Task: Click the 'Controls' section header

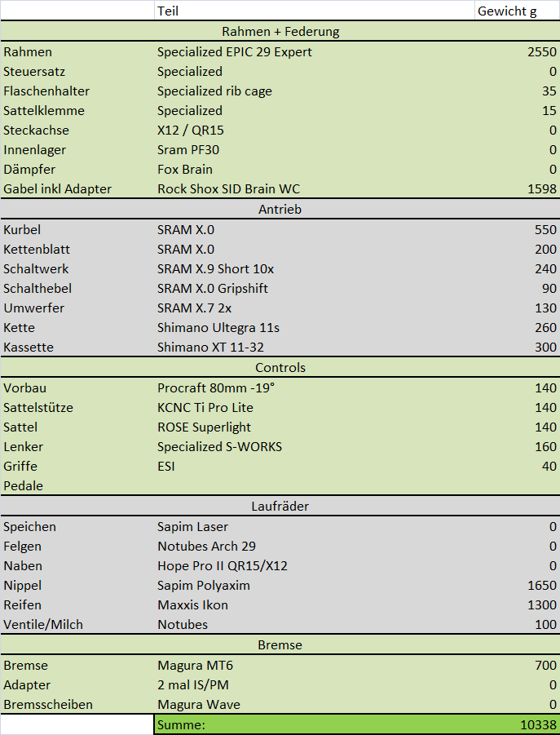Action: (x=280, y=368)
